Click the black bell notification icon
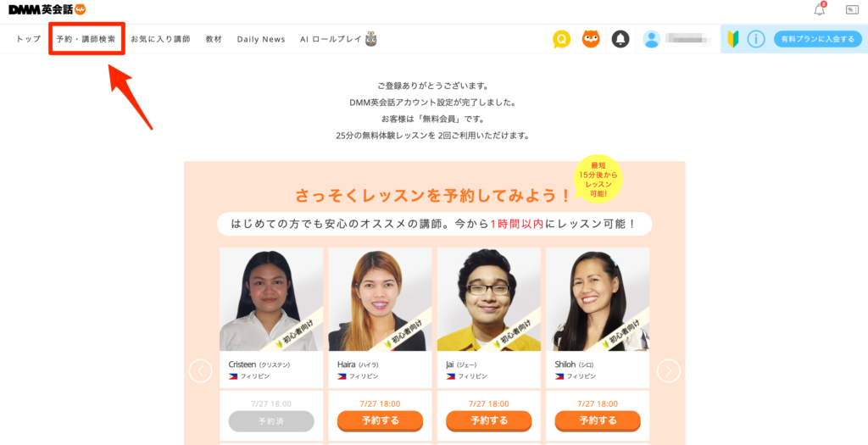 620,39
